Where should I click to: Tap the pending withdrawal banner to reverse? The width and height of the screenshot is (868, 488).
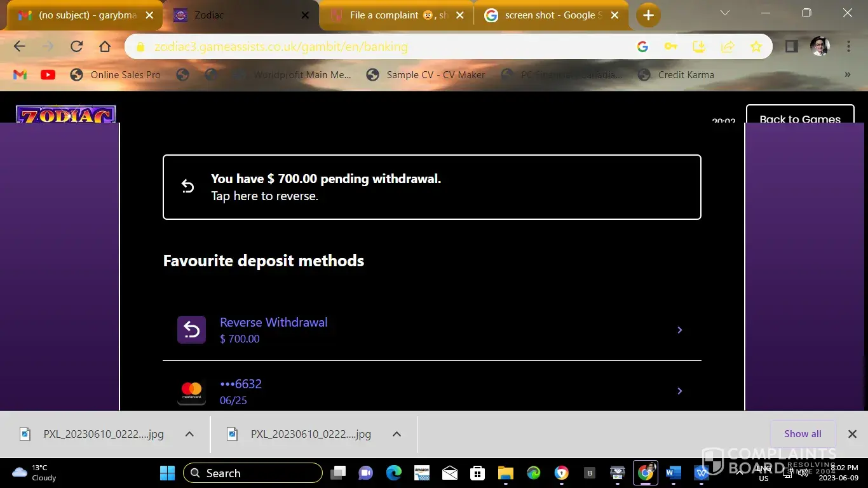click(432, 187)
